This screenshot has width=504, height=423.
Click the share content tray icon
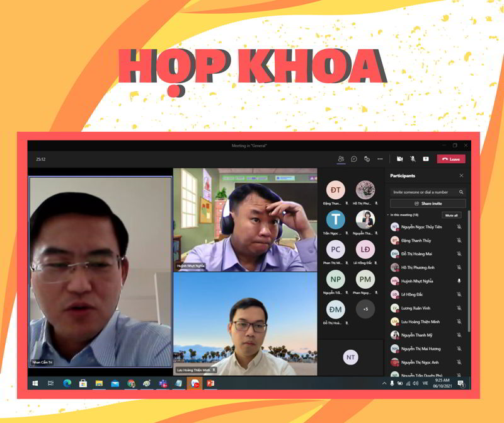pyautogui.click(x=426, y=159)
